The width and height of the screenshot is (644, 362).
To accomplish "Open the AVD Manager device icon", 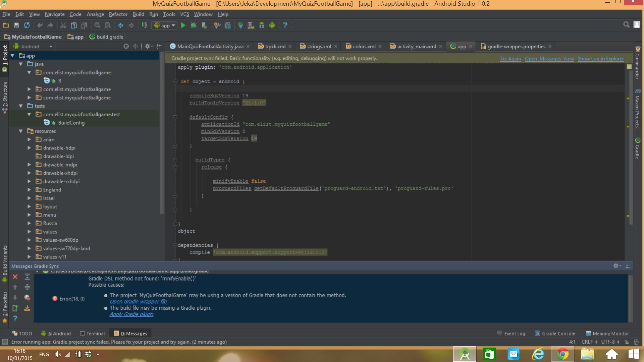I will 251,25.
